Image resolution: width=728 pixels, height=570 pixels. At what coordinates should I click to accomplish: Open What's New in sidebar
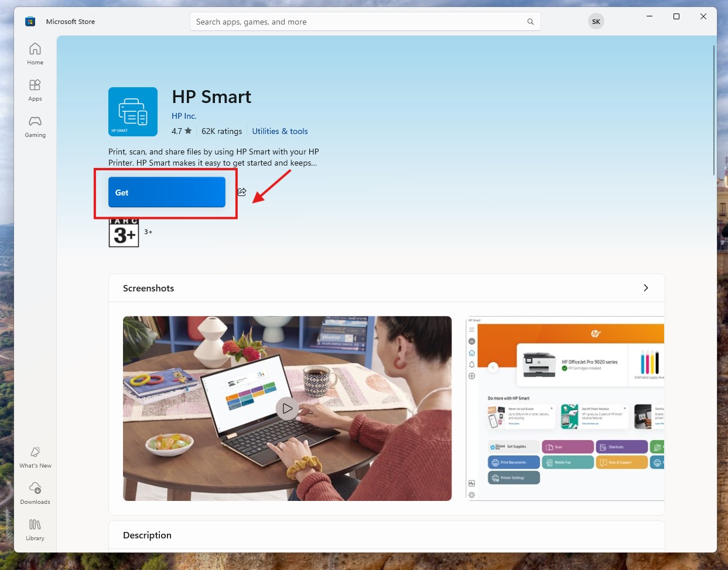tap(35, 457)
